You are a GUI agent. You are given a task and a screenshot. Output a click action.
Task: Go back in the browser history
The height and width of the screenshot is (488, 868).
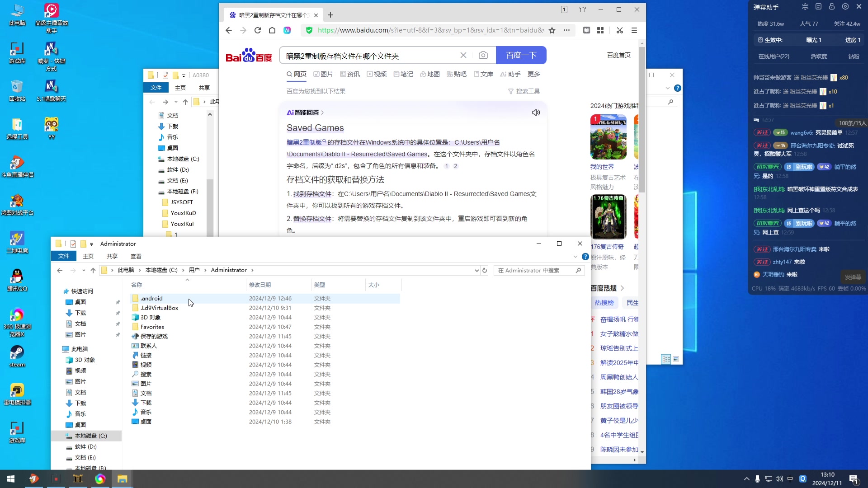(229, 30)
